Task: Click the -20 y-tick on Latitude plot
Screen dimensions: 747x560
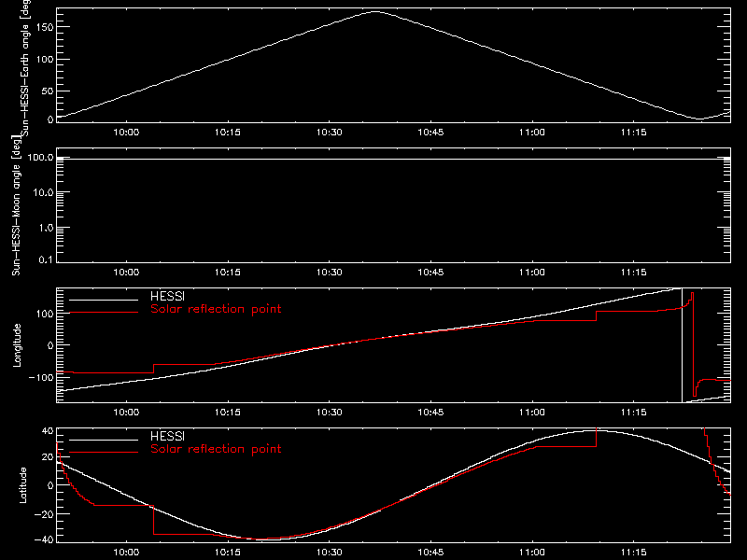Action: 44,514
